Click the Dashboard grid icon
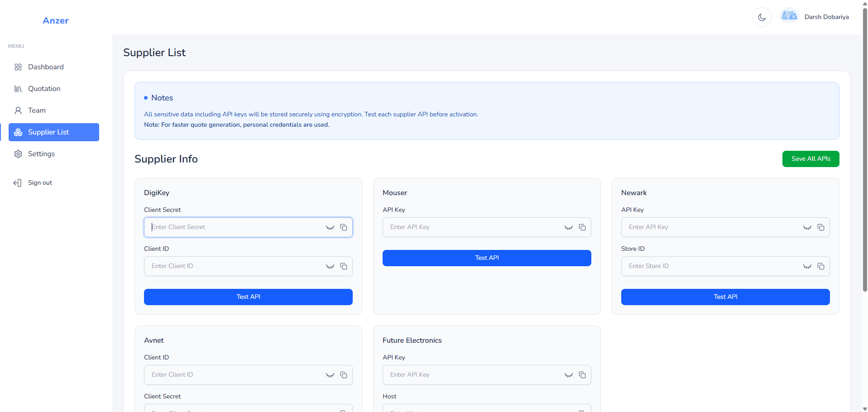The height and width of the screenshot is (412, 868). (18, 67)
